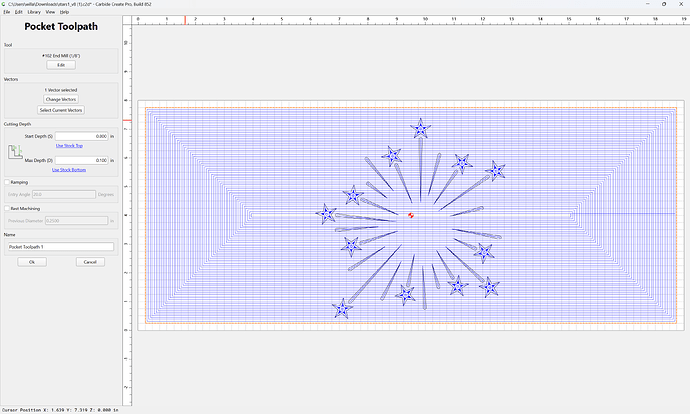This screenshot has width=690, height=414.
Task: Click Edit button for the #102 End Mill tool
Action: click(61, 65)
